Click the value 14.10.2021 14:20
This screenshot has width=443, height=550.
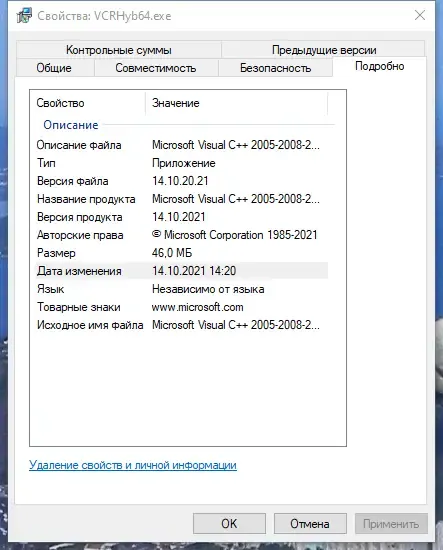click(x=194, y=271)
